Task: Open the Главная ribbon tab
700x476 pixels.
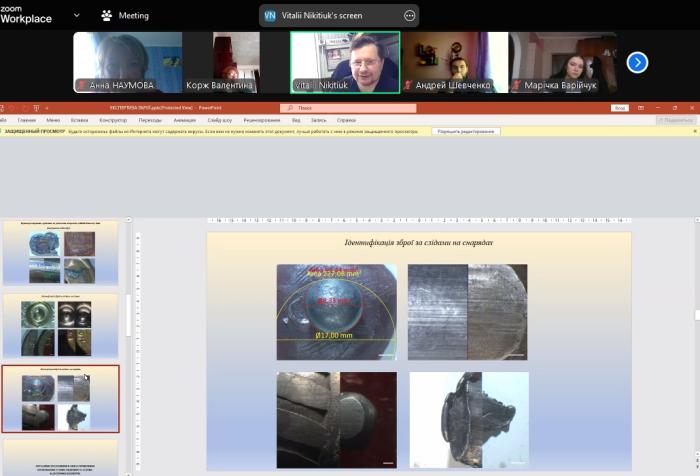Action: [x=27, y=119]
